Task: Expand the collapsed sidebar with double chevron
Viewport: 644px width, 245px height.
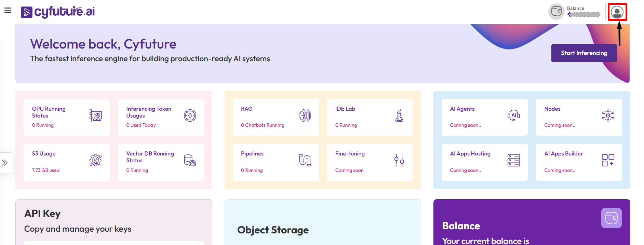Action: [x=5, y=163]
